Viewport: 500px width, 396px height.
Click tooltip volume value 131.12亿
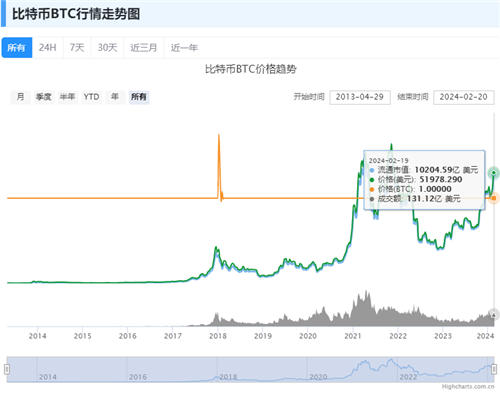425,199
